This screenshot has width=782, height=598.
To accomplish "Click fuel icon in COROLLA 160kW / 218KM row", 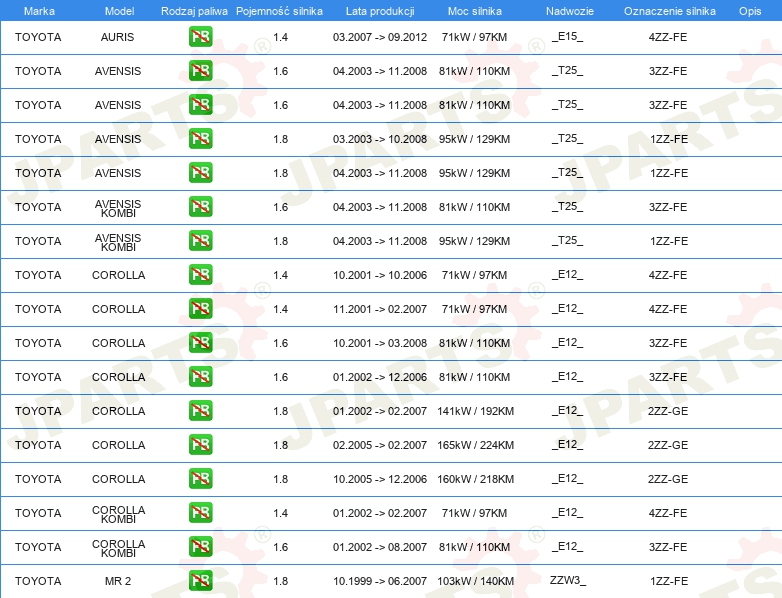I will pos(200,478).
